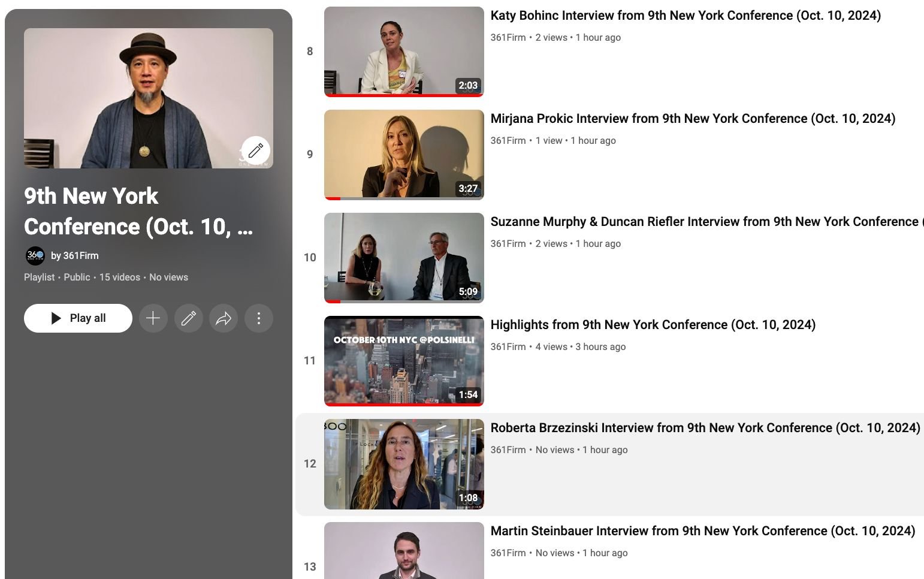Screen dimensions: 924x579
Task: Open Suzanne Murphy & Duncan Riefler Interview title
Action: 707,222
